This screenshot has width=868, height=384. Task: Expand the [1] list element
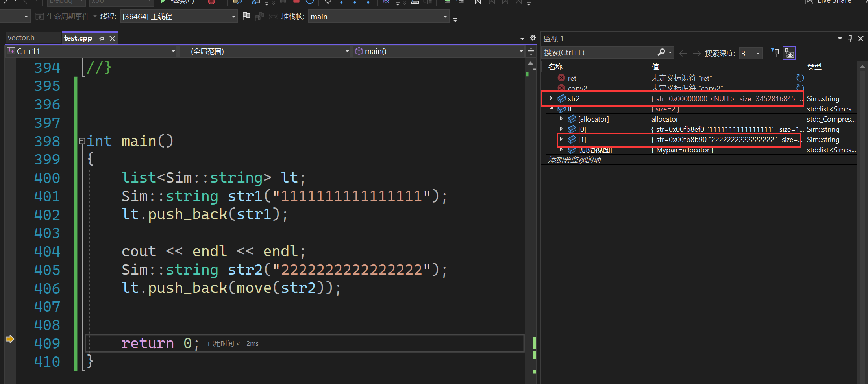[x=561, y=139]
